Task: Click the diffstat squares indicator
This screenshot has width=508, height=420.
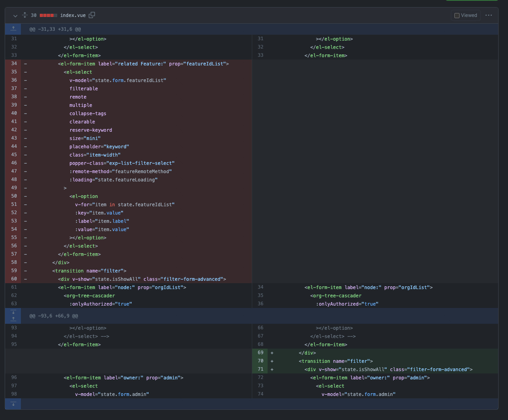Action: pos(48,15)
